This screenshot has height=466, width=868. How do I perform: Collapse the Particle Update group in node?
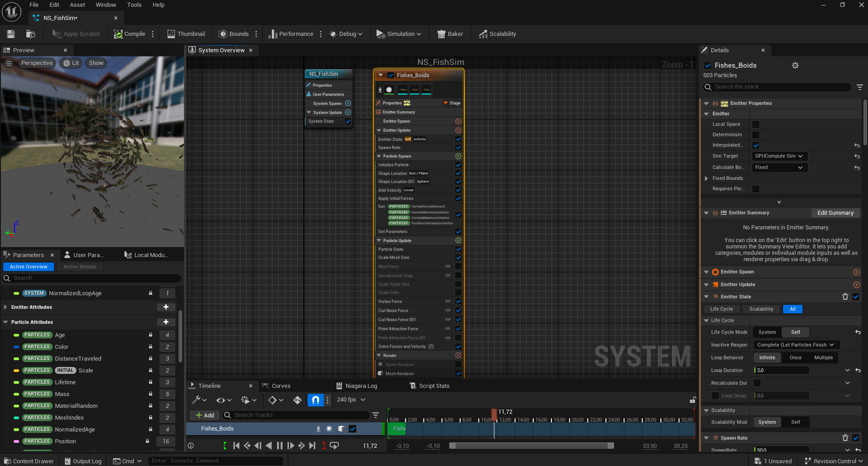379,241
